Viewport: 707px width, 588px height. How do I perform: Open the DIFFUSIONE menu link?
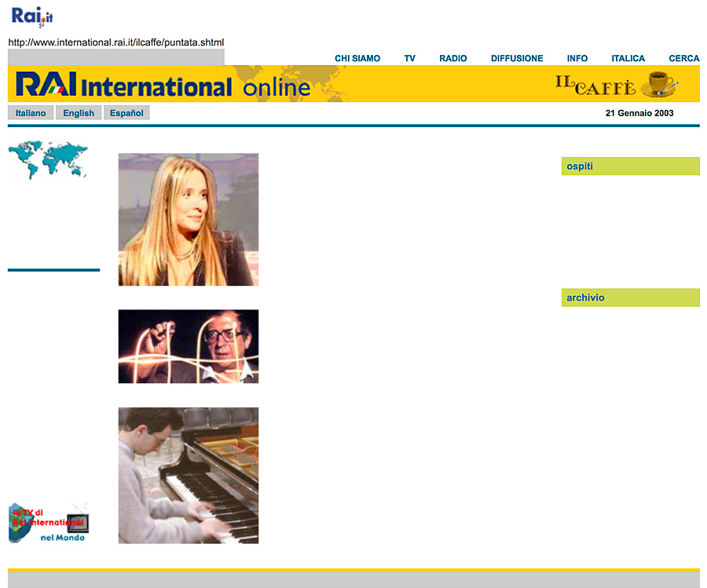click(517, 59)
